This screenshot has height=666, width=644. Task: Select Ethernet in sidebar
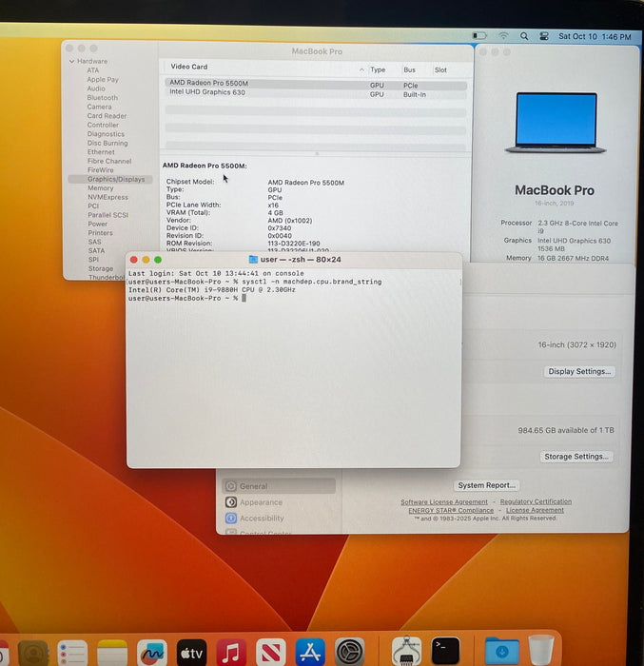point(101,151)
